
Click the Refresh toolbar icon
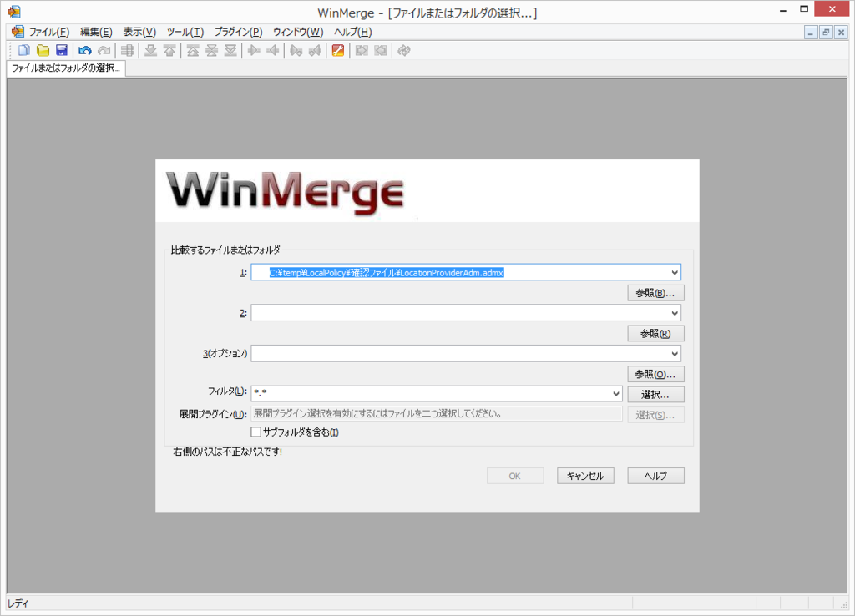tap(403, 51)
